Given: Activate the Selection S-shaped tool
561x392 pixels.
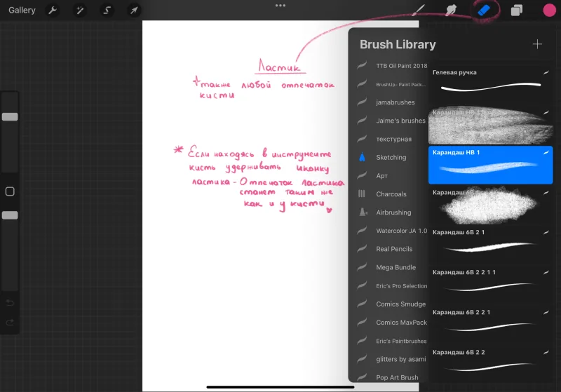Looking at the screenshot, I should point(107,10).
